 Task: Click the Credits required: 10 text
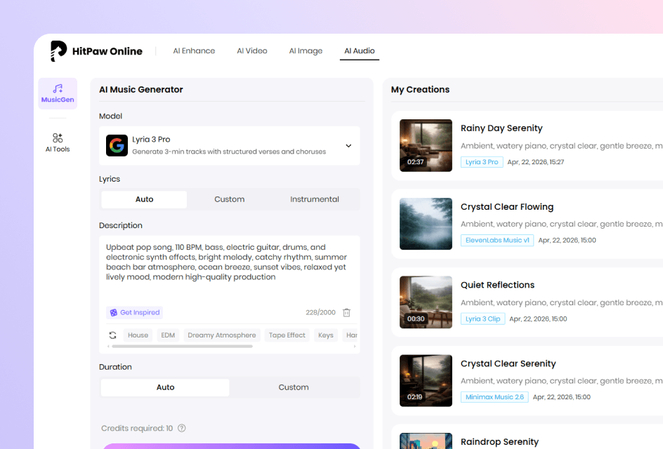137,428
